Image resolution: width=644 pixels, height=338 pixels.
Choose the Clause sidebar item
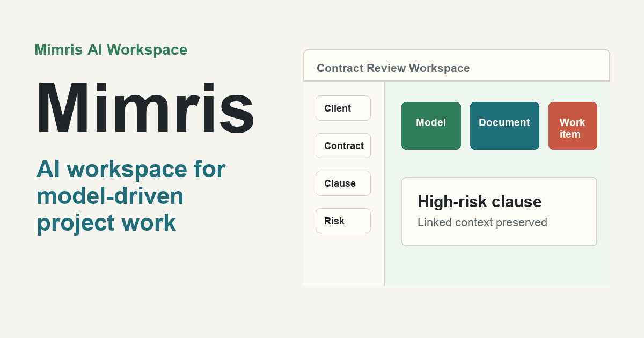343,183
